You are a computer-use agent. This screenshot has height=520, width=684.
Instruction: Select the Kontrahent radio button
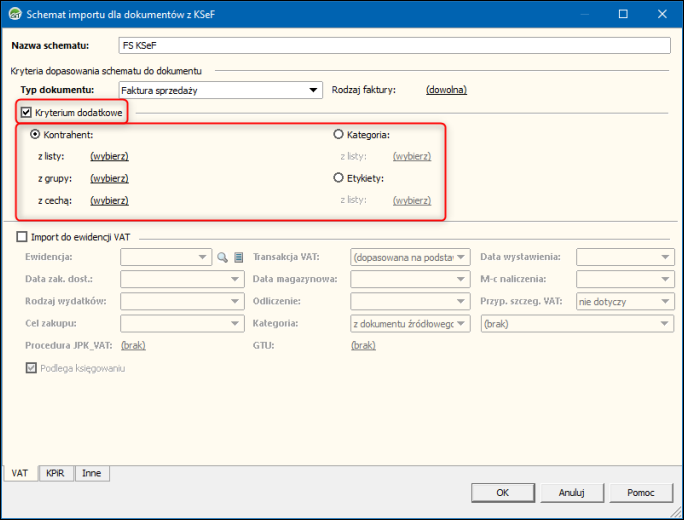click(x=35, y=134)
